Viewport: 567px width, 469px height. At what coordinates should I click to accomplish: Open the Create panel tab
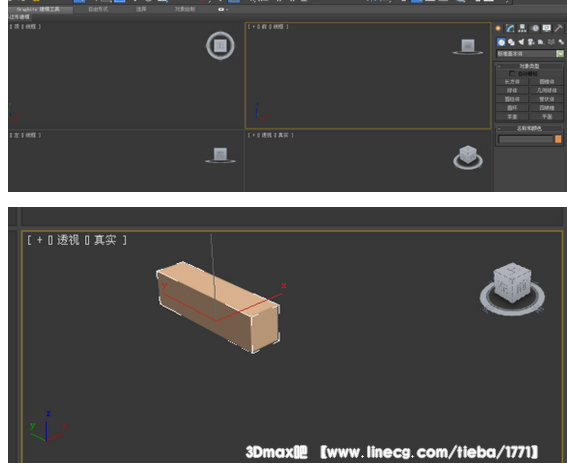tap(498, 28)
